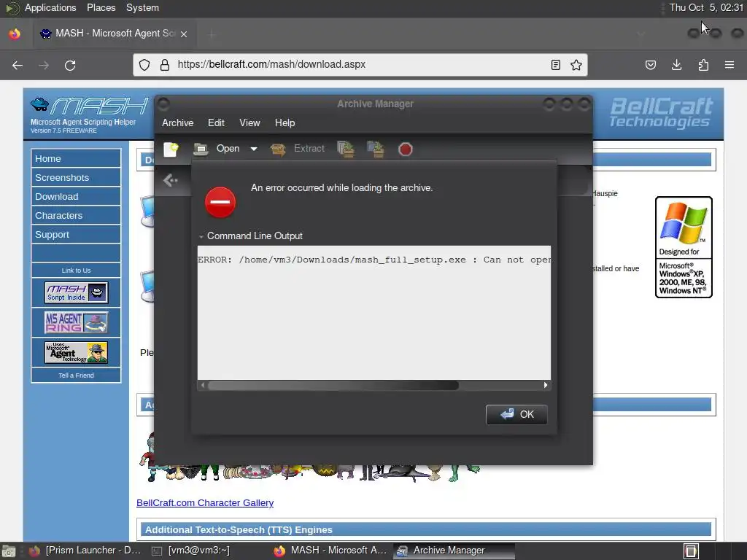Dismiss the error dialog with OK
This screenshot has height=560, width=747.
(x=516, y=414)
